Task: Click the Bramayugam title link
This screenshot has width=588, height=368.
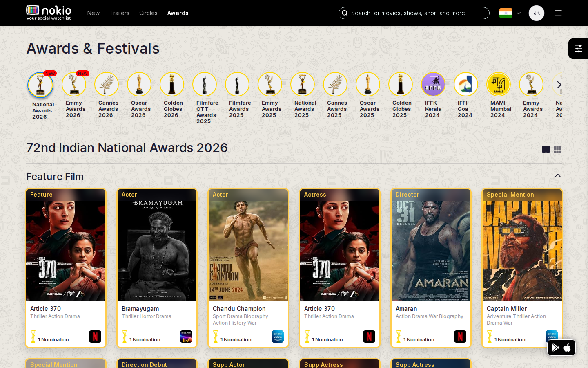Action: coord(140,309)
